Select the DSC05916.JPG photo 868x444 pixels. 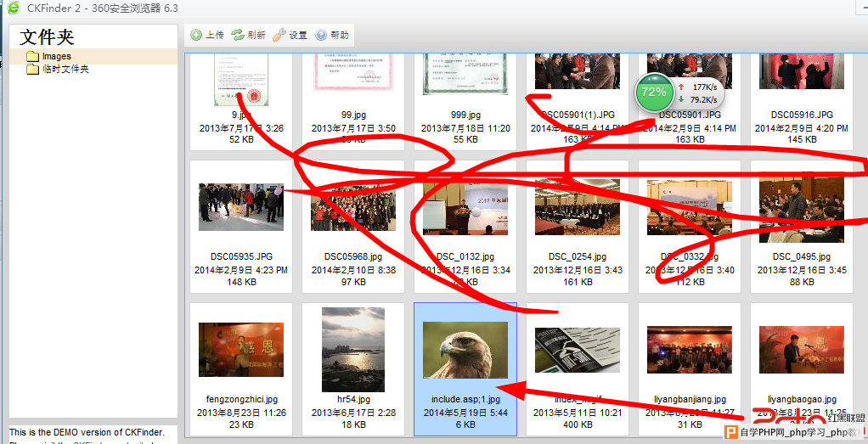pos(802,70)
